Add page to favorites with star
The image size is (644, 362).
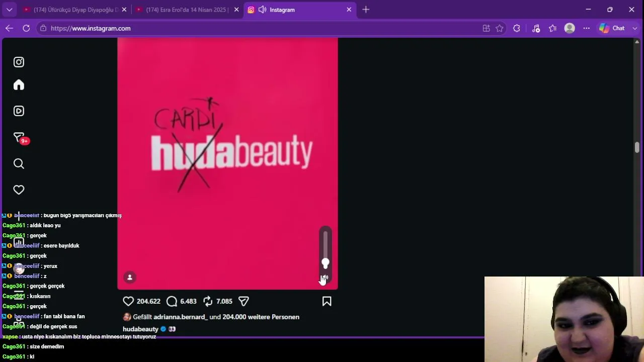[x=500, y=28]
